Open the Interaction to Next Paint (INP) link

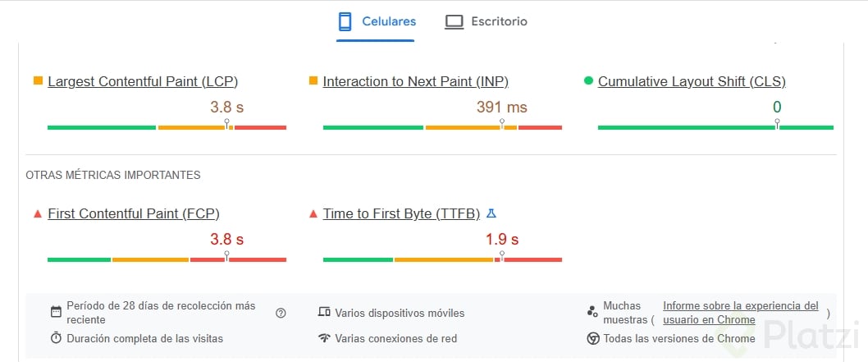point(415,81)
